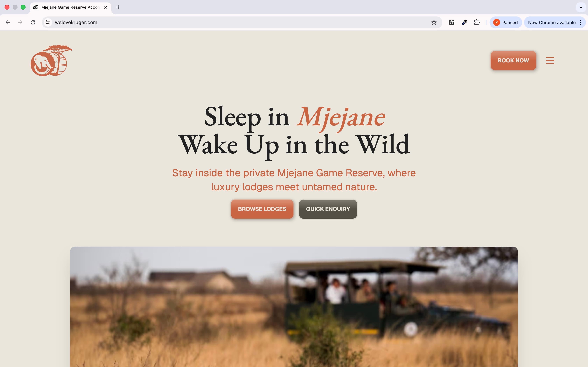
Task: Click the Browse Lodges button
Action: coord(262,209)
